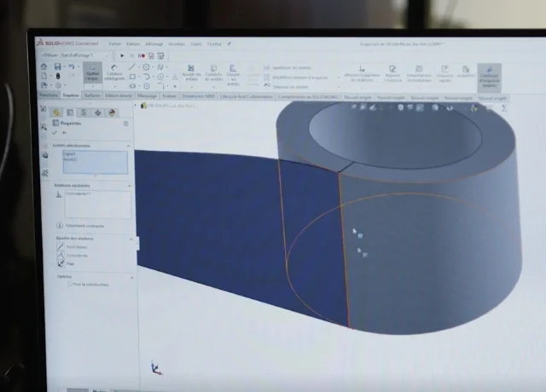This screenshot has width=546, height=392.
Task: Select the Line sketch tool
Action: pos(132,66)
